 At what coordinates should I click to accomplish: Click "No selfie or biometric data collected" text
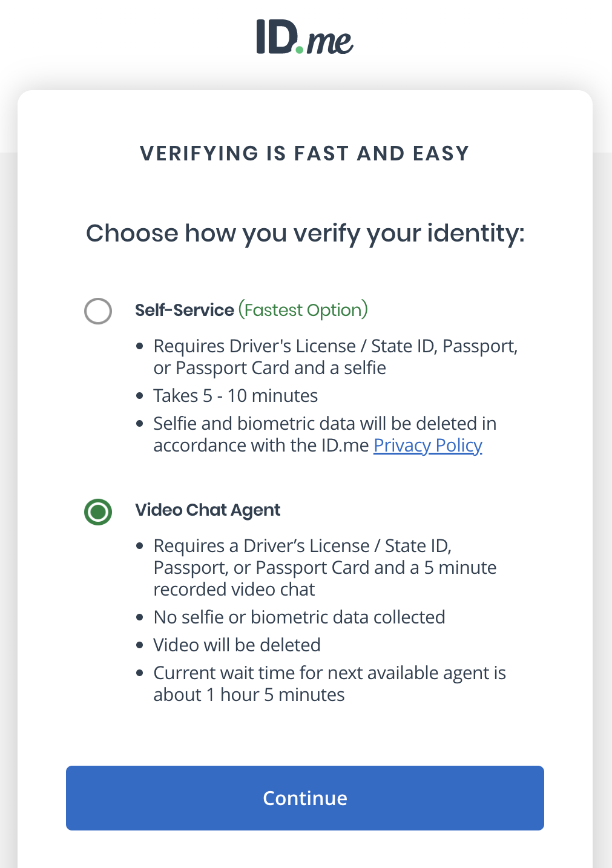pos(300,617)
